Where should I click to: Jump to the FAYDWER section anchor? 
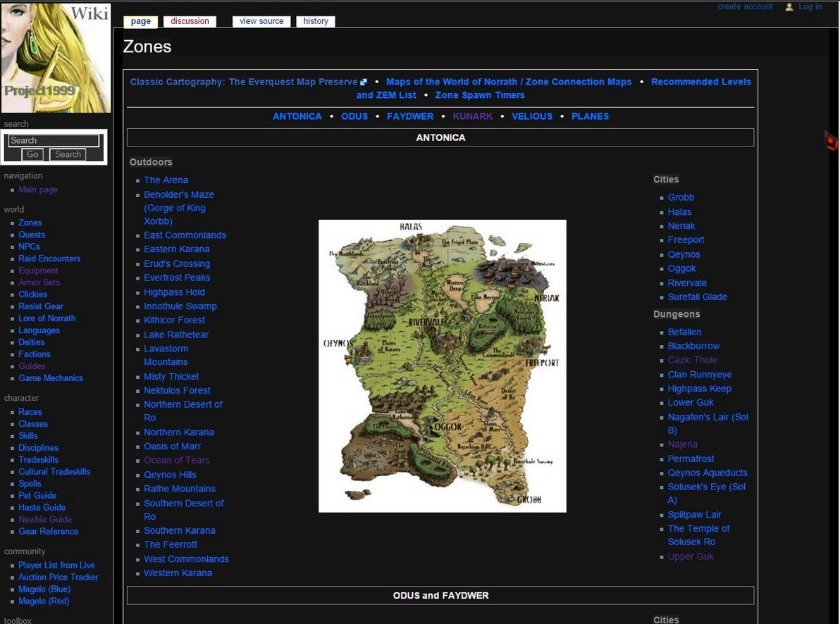(410, 116)
